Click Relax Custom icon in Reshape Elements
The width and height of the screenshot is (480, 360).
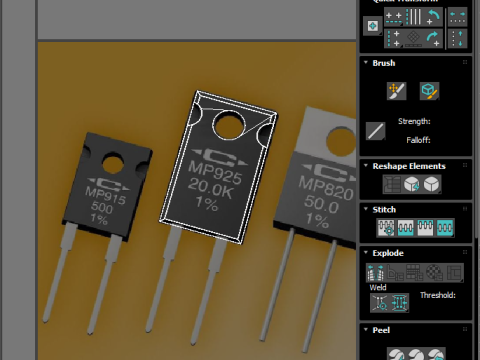pyautogui.click(x=432, y=184)
